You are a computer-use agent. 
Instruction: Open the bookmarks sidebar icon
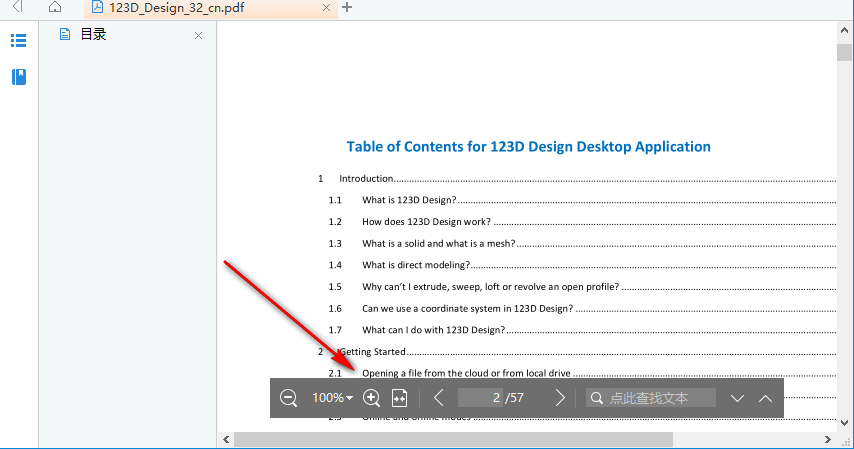[19, 77]
